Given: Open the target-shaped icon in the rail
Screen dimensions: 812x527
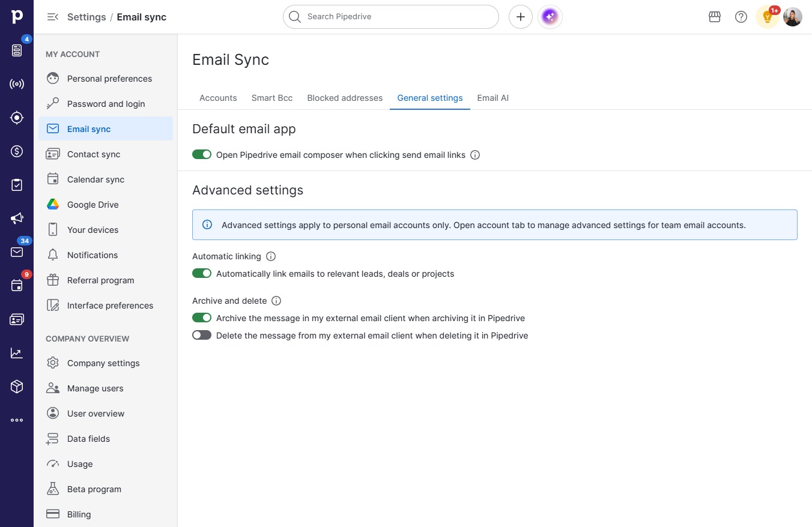Looking at the screenshot, I should (x=17, y=118).
